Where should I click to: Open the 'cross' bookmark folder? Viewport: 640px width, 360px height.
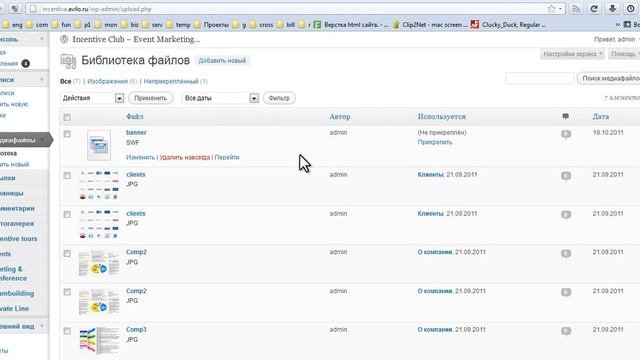pyautogui.click(x=261, y=25)
